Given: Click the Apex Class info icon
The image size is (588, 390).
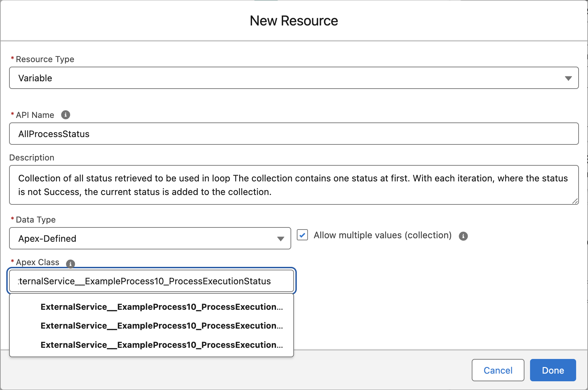Looking at the screenshot, I should (x=71, y=264).
